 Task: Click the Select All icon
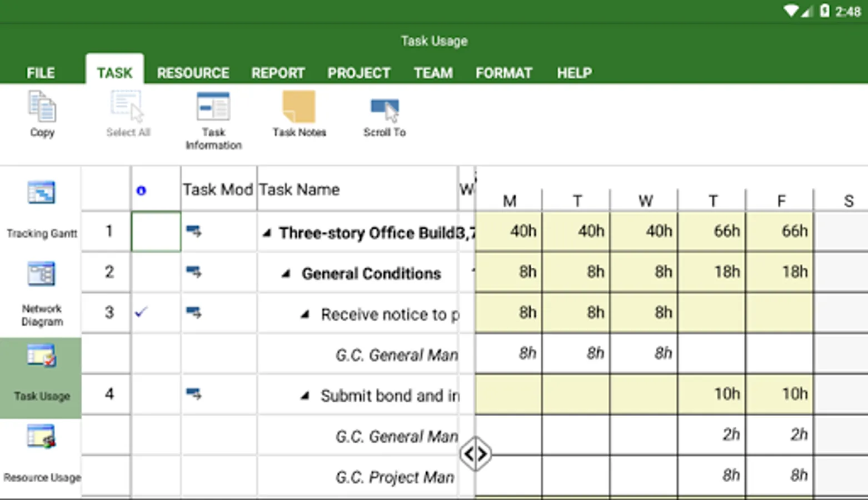pyautogui.click(x=128, y=108)
